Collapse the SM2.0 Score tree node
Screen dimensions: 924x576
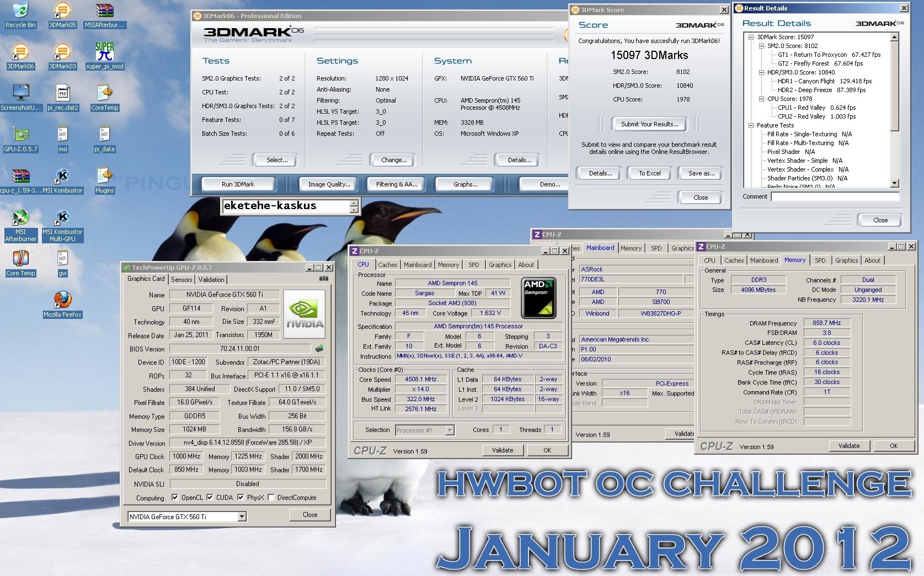[761, 46]
